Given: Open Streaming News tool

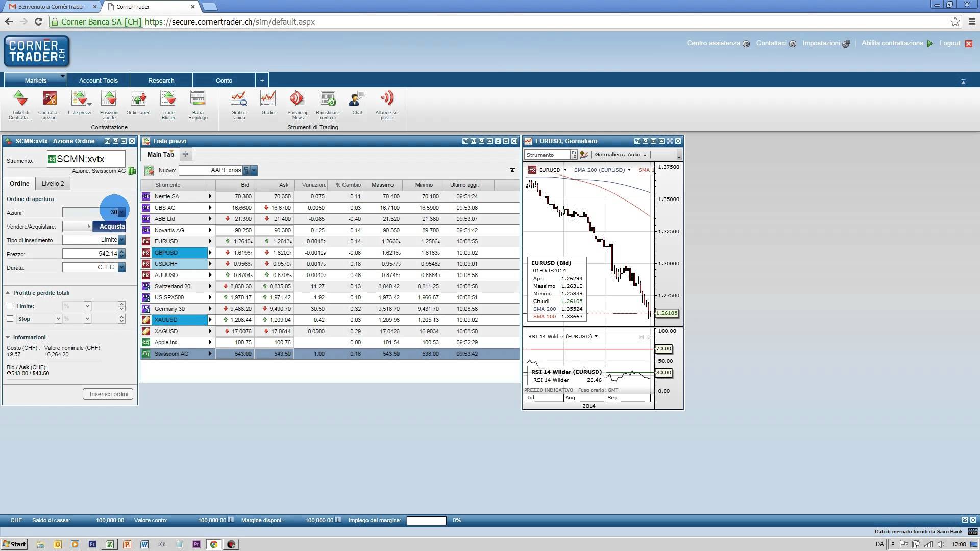Looking at the screenshot, I should coord(298,105).
